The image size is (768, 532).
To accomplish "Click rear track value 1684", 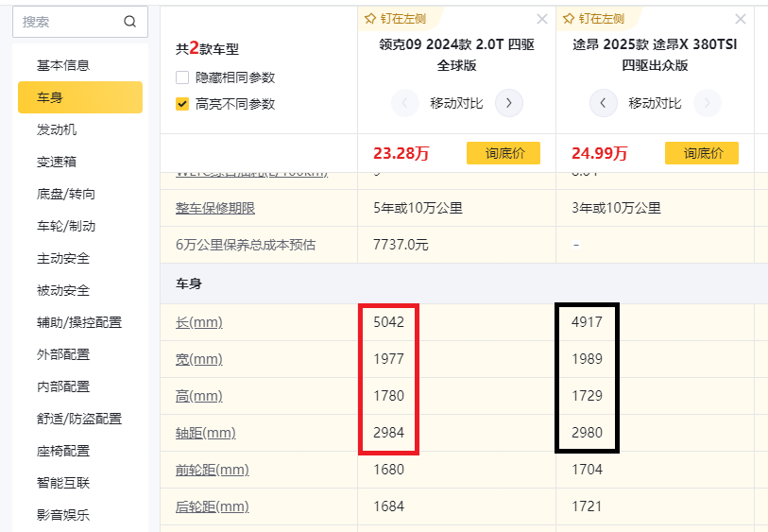I will (389, 506).
